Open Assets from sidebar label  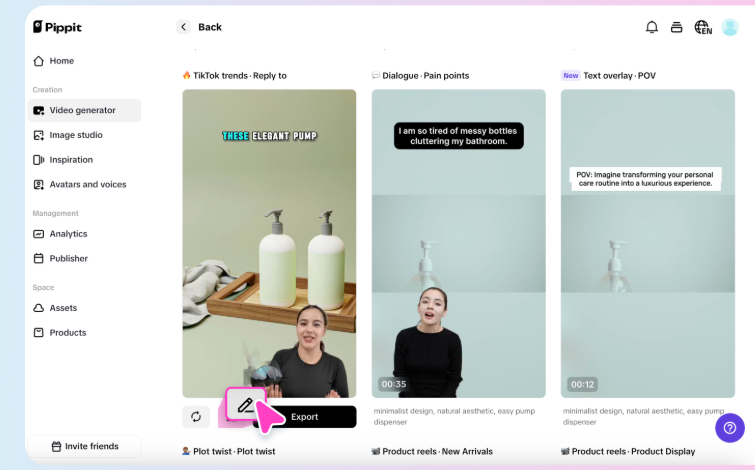63,308
